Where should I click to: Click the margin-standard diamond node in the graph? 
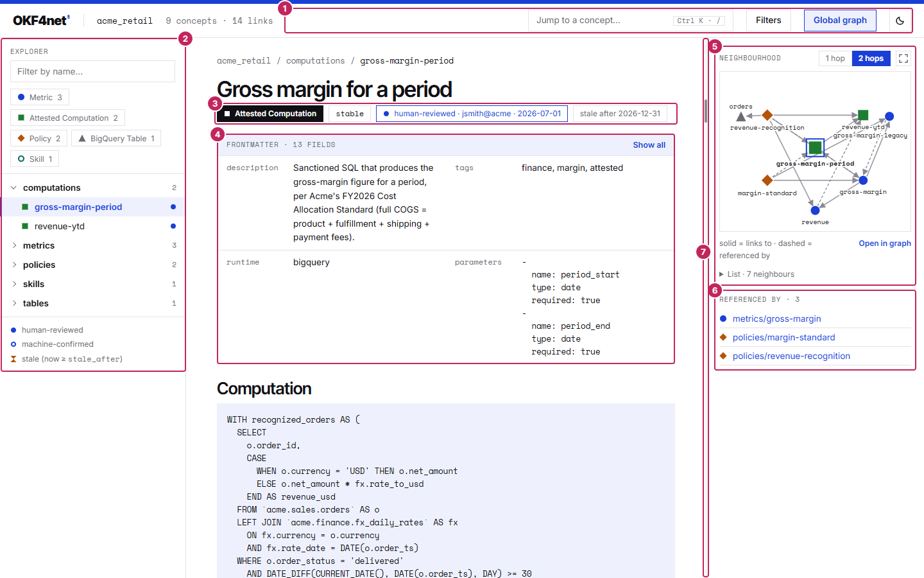[767, 180]
